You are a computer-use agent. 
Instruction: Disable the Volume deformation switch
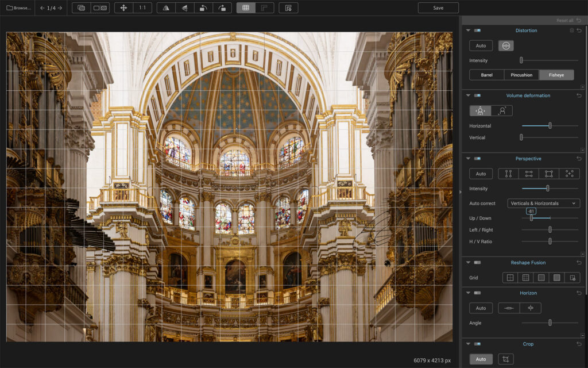(477, 95)
